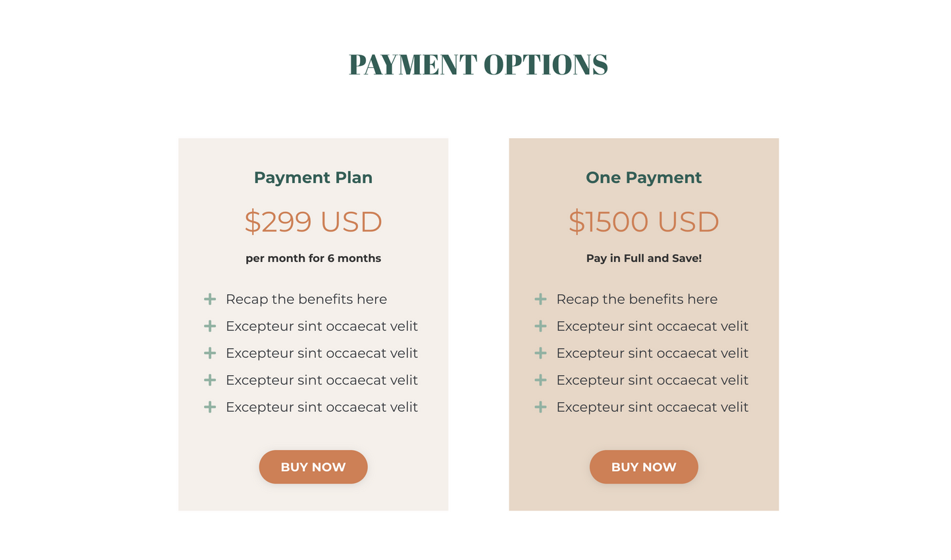Click the last plus icon in Payment Plan card
Image resolution: width=951 pixels, height=560 pixels.
210,407
